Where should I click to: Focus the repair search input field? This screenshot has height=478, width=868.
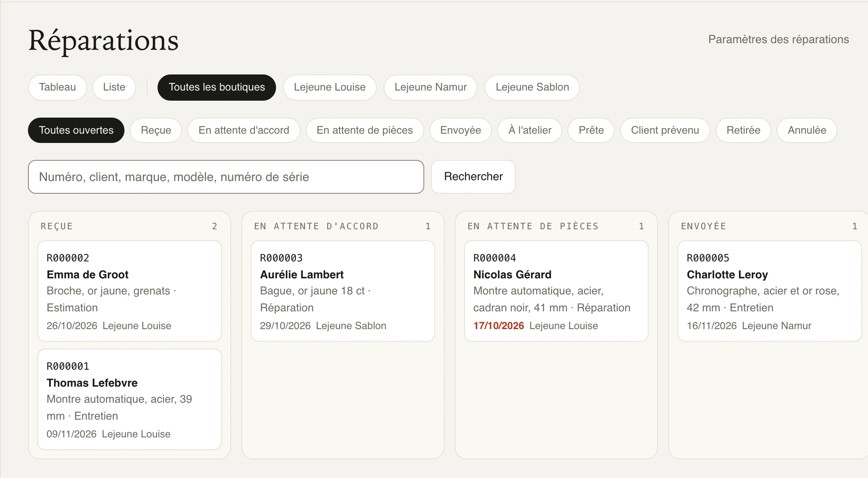(x=226, y=177)
